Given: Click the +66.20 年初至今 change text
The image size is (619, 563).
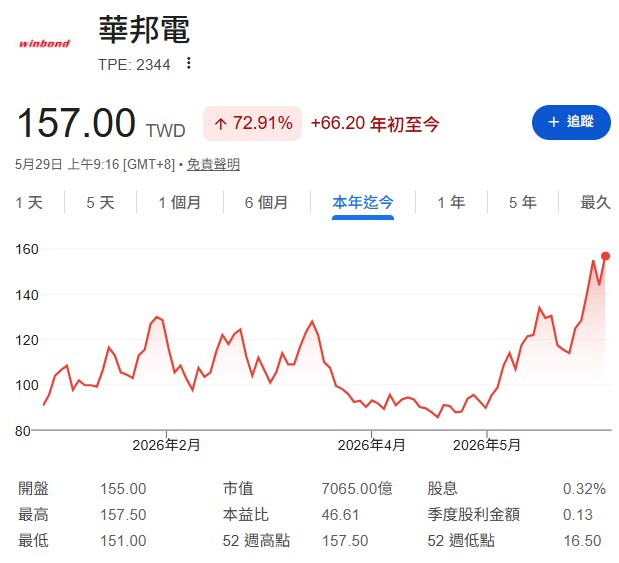Looking at the screenshot, I should coord(375,124).
